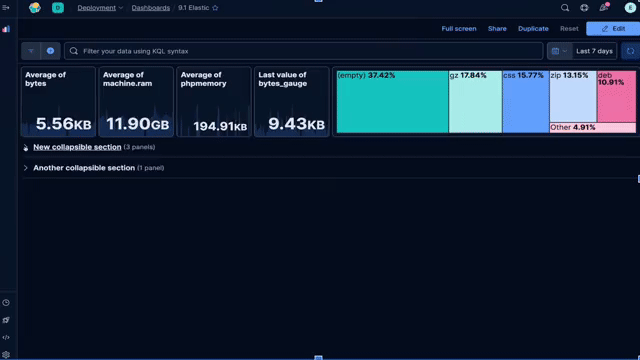Open the filter menu icon
Screen dimensions: 640x360
click(31, 51)
